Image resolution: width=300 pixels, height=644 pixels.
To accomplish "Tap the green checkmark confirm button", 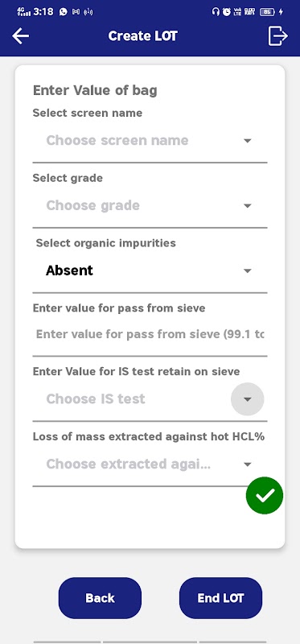I will (265, 496).
